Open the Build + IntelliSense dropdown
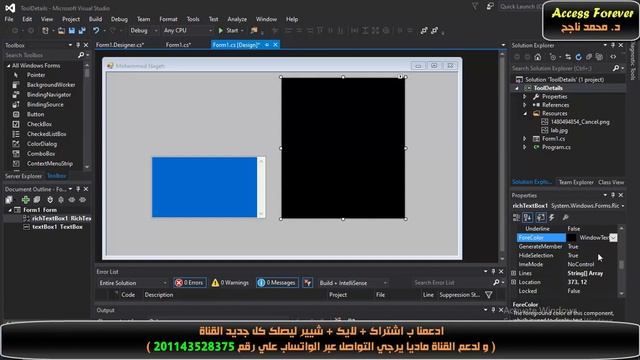The width and height of the screenshot is (640, 360). pyautogui.click(x=353, y=283)
